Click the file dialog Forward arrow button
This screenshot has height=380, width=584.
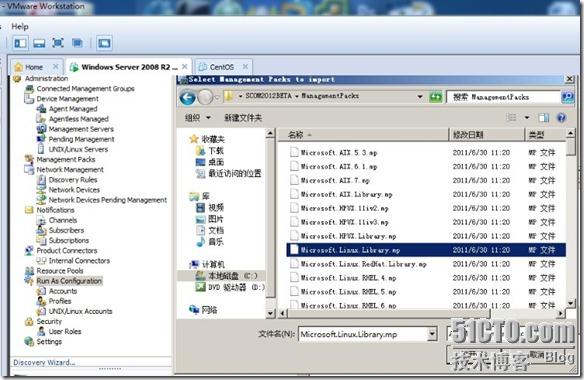pos(205,98)
